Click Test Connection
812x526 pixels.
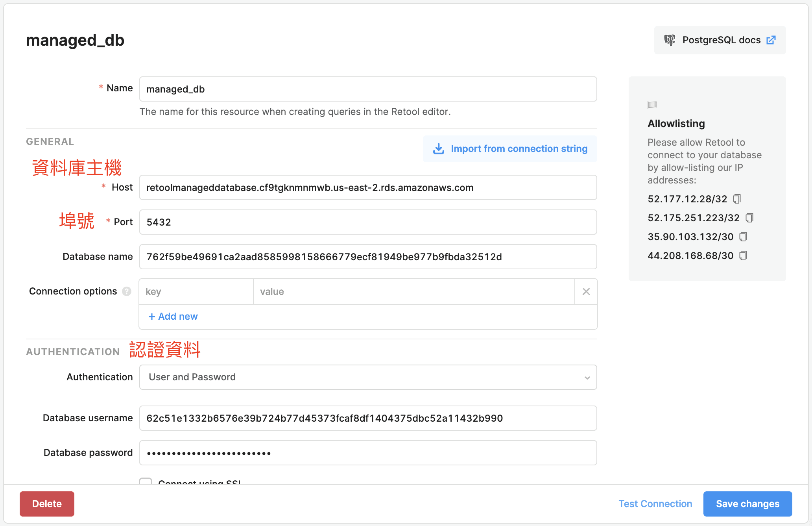point(655,504)
